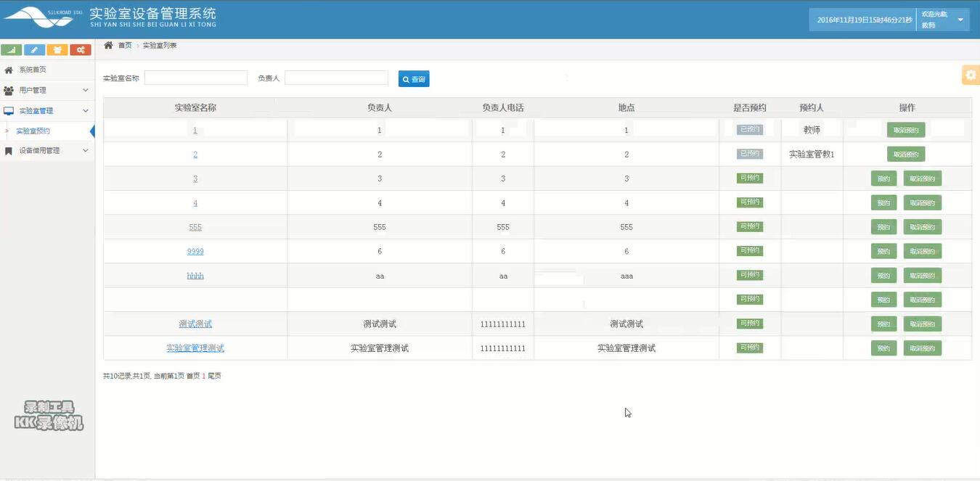980x481 pixels.
Task: Click the blue pencil edit icon
Action: (33, 49)
